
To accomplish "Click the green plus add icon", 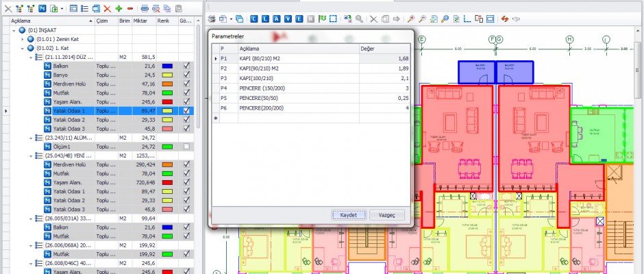I will point(119,9).
